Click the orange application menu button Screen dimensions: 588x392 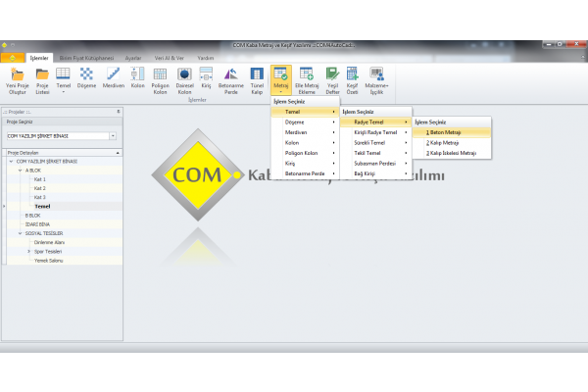[13, 58]
